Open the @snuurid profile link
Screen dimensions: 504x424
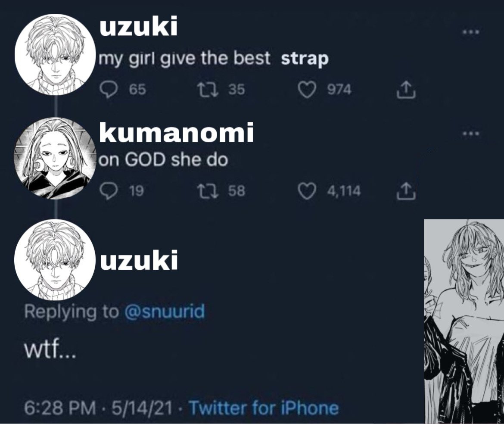164,311
